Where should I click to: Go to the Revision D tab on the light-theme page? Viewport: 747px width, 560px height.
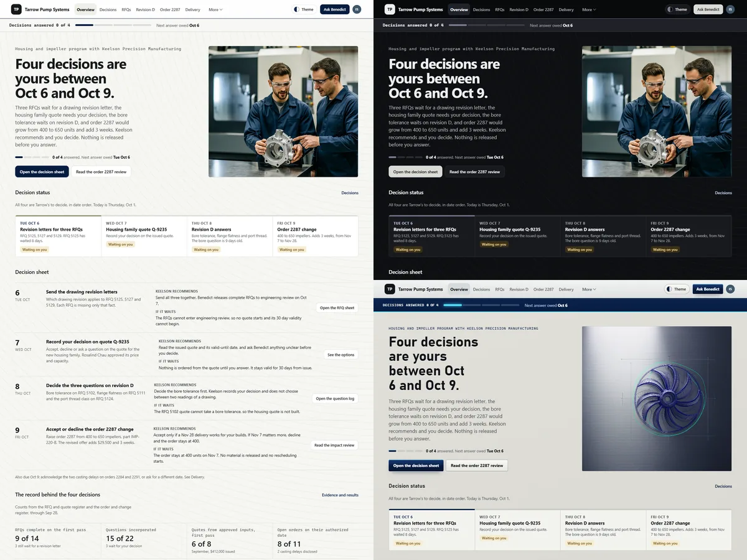coord(145,10)
